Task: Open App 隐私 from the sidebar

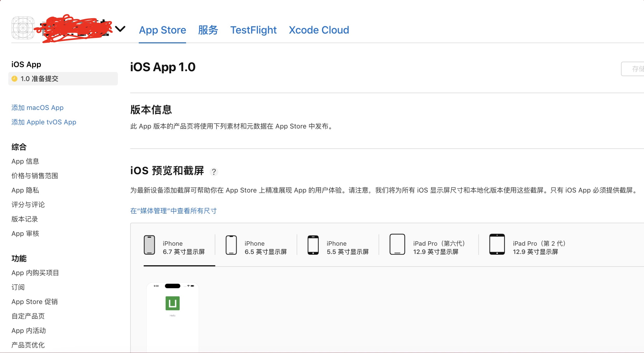Action: tap(25, 190)
